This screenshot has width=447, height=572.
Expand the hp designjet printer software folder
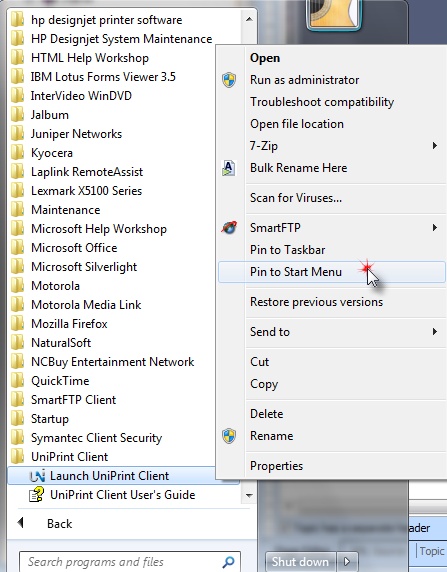pyautogui.click(x=106, y=20)
